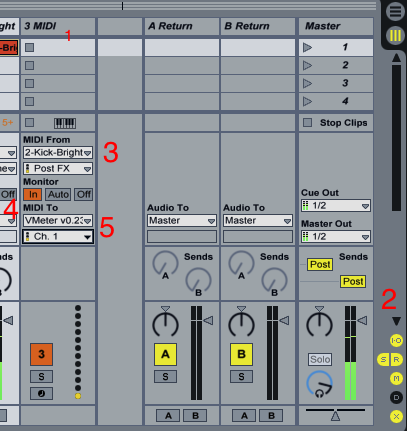Viewport: 407px width, 431px height.
Task: Assign B Return to crossfader A
Action: [244, 416]
